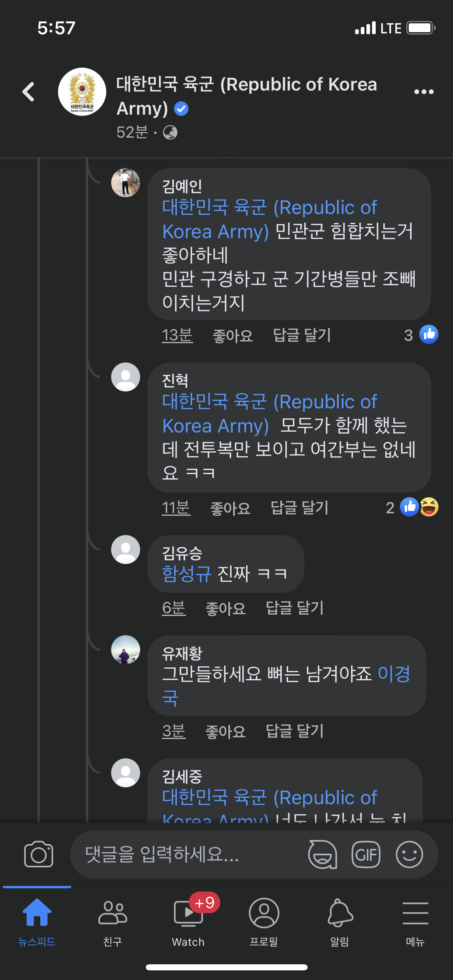Open the three-dot post options menu
The image size is (453, 980).
pyautogui.click(x=424, y=92)
